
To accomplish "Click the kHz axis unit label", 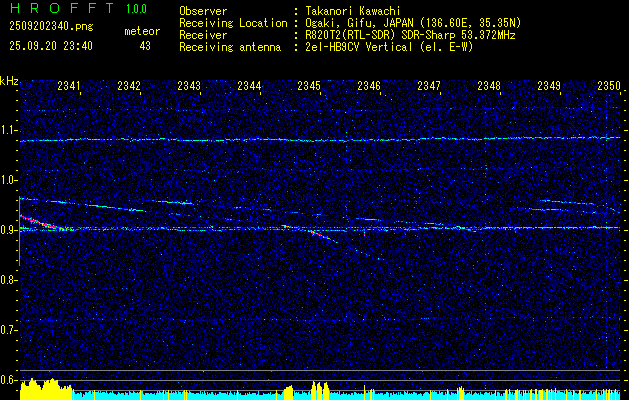I will (9, 81).
